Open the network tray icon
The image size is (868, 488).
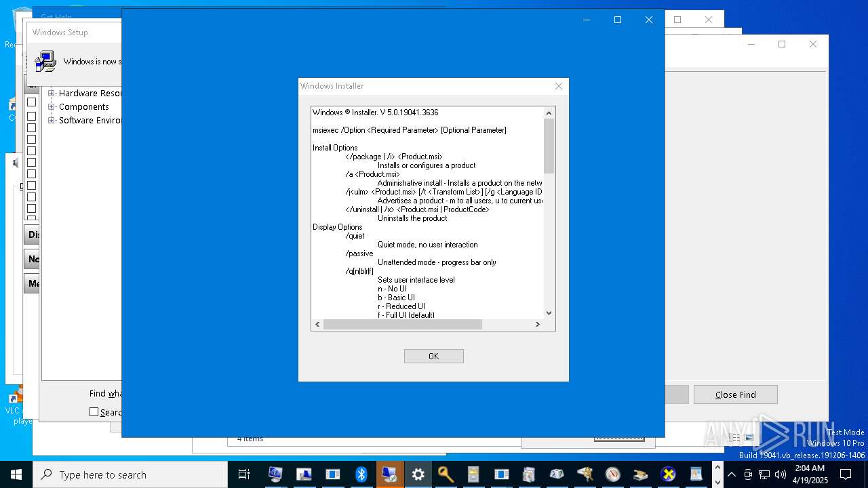tap(764, 474)
